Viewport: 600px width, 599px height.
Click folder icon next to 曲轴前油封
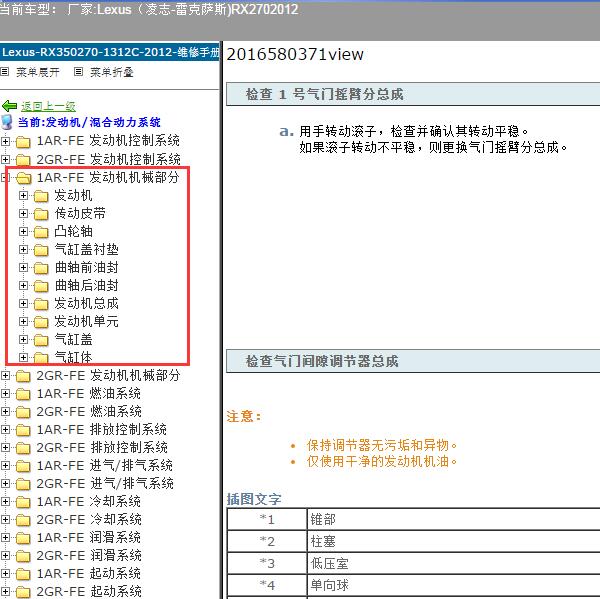[41, 268]
